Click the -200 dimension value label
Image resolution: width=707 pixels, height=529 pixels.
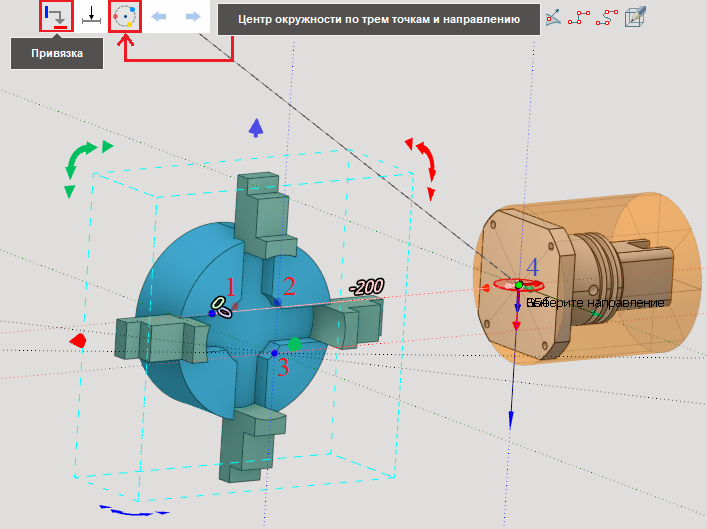[366, 288]
